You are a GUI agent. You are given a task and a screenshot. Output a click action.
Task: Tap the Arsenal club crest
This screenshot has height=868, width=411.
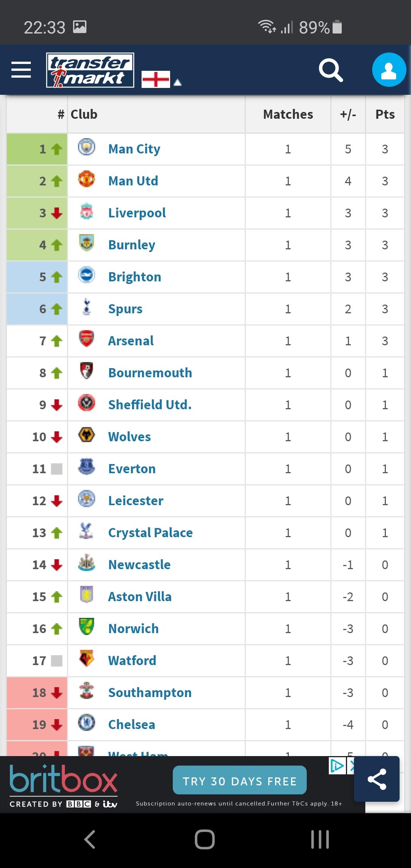tap(86, 339)
